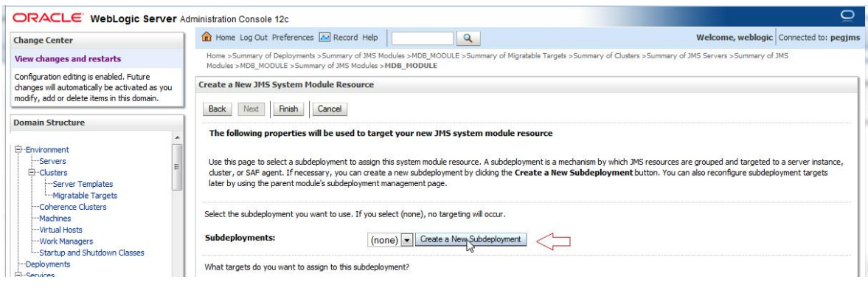The height and width of the screenshot is (308, 868).
Task: Click the disabled Next button
Action: (251, 109)
